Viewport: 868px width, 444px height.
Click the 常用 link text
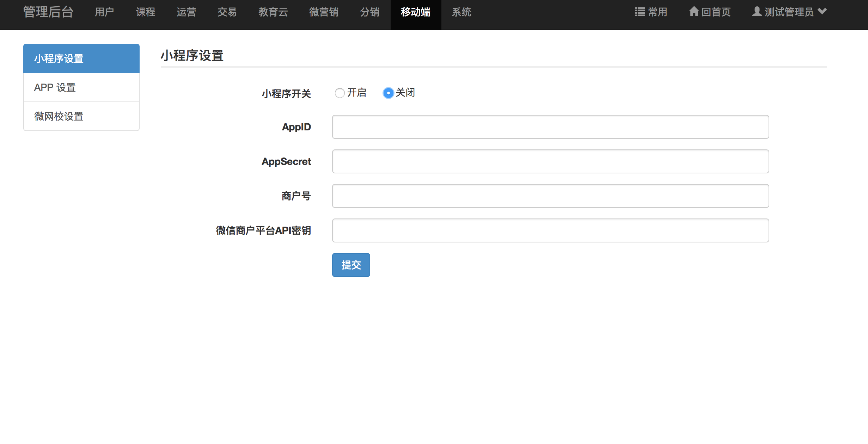click(658, 12)
